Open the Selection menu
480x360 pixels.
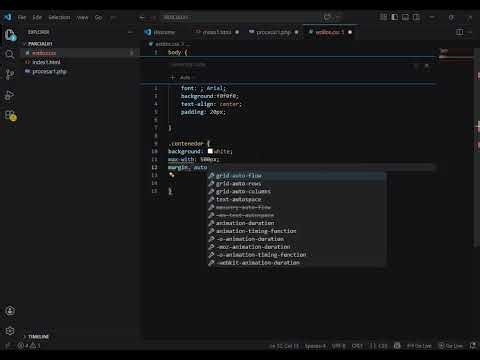[x=59, y=17]
